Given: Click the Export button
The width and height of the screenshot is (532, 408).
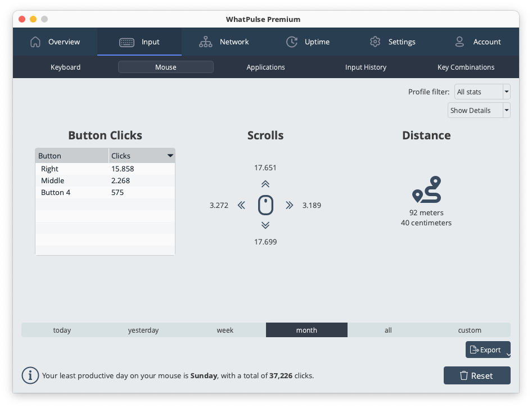Looking at the screenshot, I should coord(487,350).
